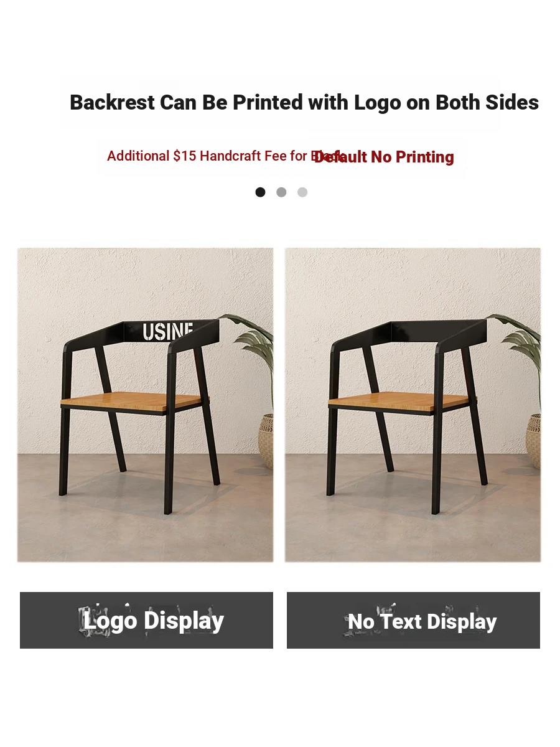This screenshot has height=747, width=560.
Task: Select the first black carousel dot
Action: coord(260,192)
